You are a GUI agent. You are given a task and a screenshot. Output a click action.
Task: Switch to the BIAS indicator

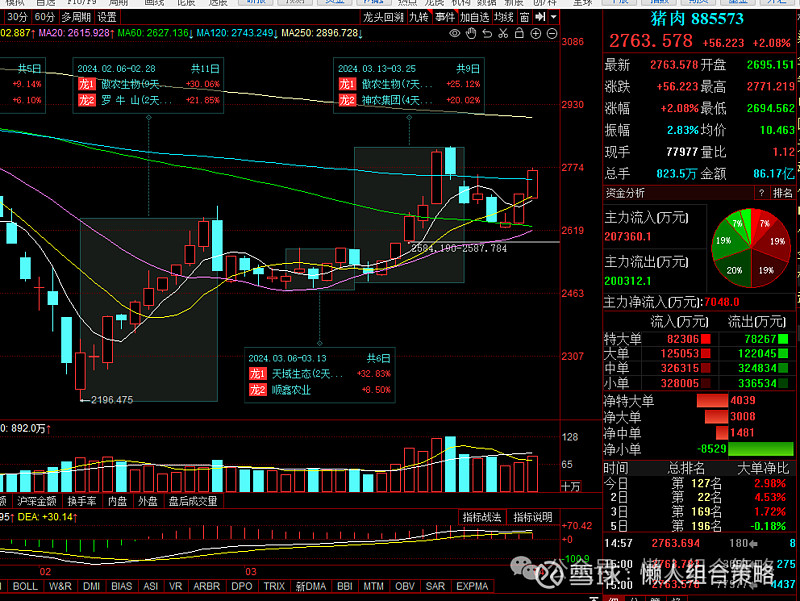click(121, 586)
